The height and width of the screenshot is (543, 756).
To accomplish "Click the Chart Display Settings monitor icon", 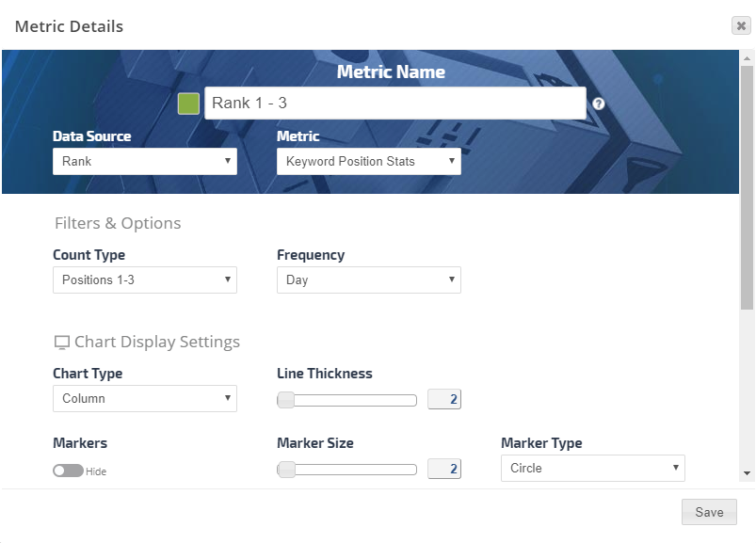I will coord(61,343).
